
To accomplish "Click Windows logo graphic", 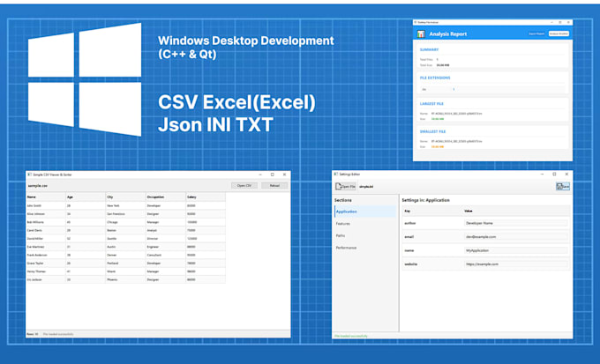I will tap(85, 79).
